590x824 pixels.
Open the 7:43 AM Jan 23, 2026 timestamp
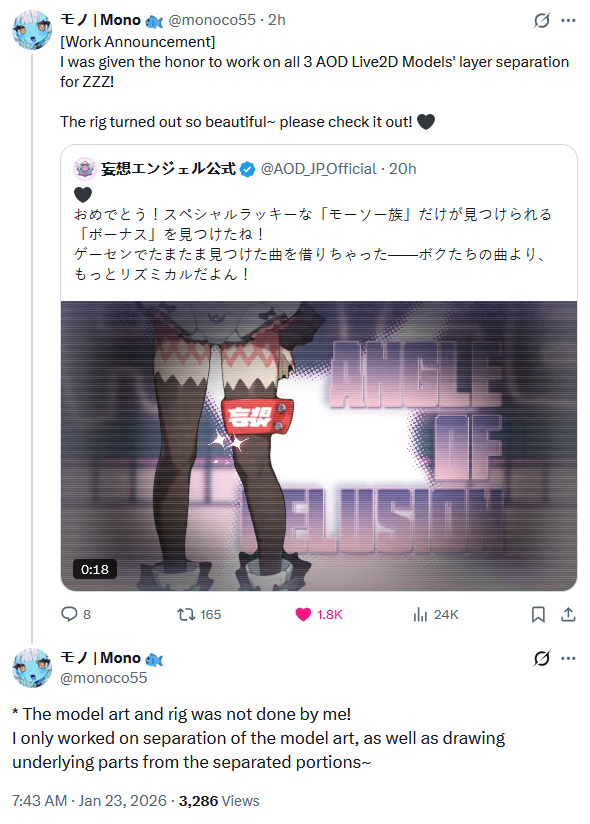[89, 801]
